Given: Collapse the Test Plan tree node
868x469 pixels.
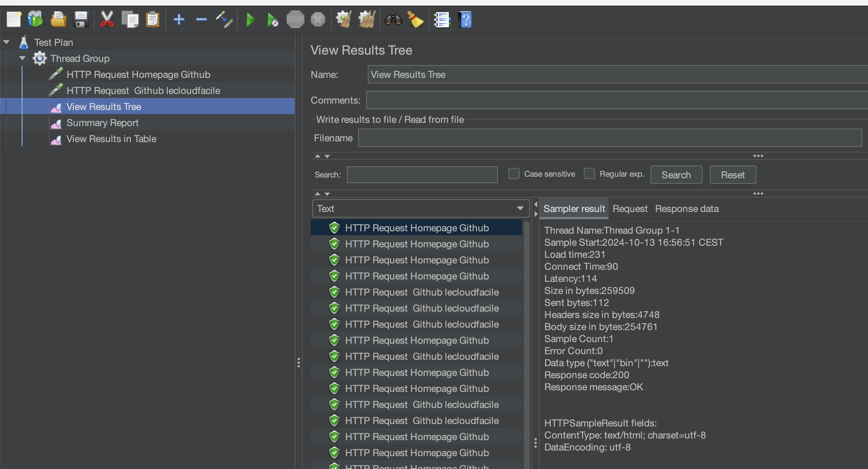Looking at the screenshot, I should click(x=6, y=42).
